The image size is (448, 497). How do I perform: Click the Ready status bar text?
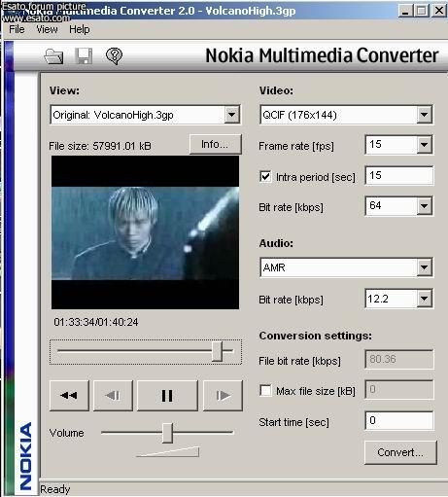[x=55, y=489]
